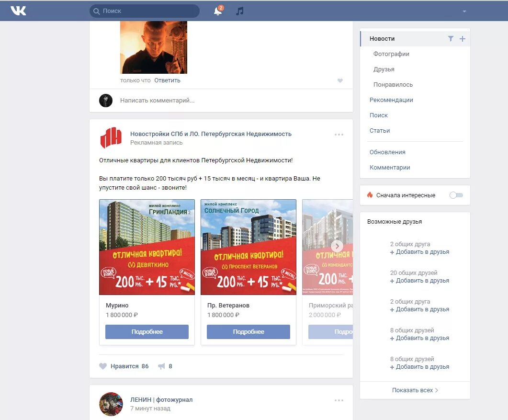
Task: Open three-dots menu of ad post
Action: pyautogui.click(x=339, y=135)
